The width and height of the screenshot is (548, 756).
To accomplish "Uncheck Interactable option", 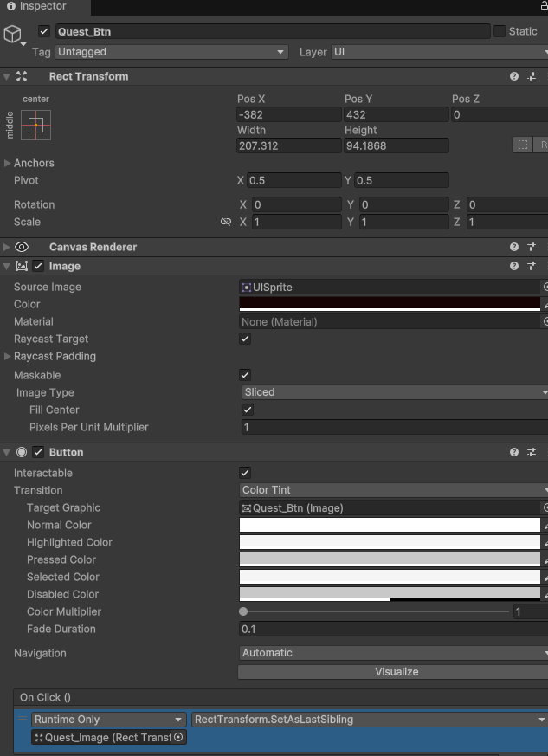I will point(245,473).
